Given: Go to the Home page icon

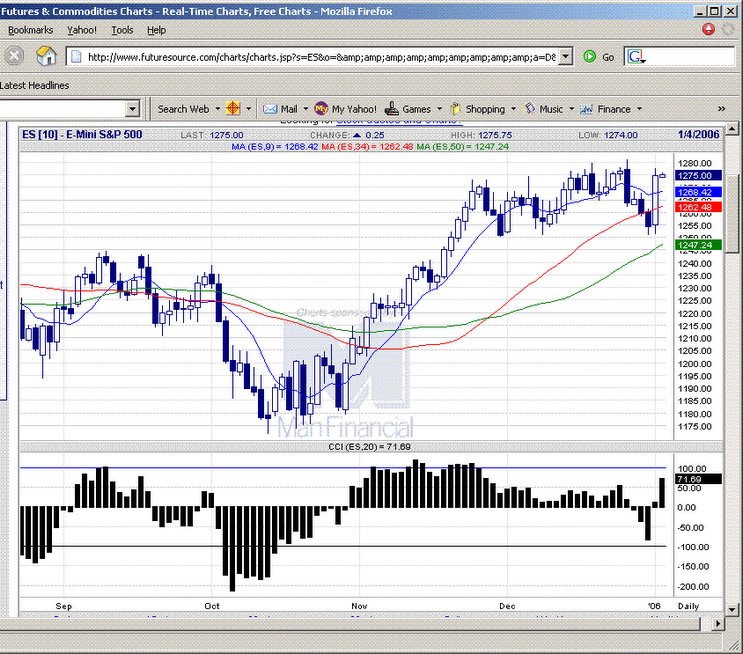Looking at the screenshot, I should (x=46, y=56).
